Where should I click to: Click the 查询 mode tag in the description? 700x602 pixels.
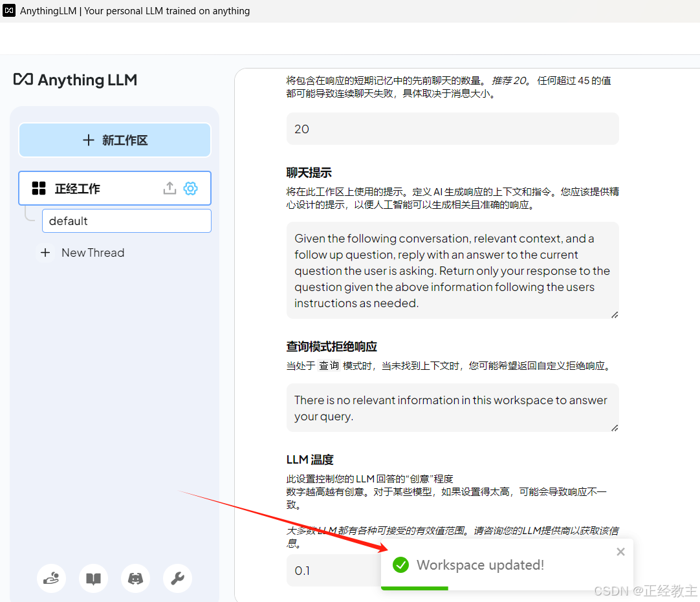click(x=329, y=366)
